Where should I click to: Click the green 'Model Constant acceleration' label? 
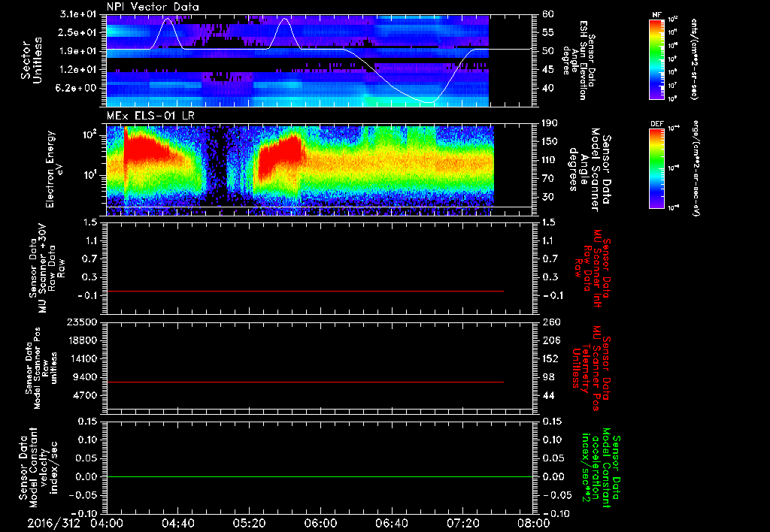600,469
